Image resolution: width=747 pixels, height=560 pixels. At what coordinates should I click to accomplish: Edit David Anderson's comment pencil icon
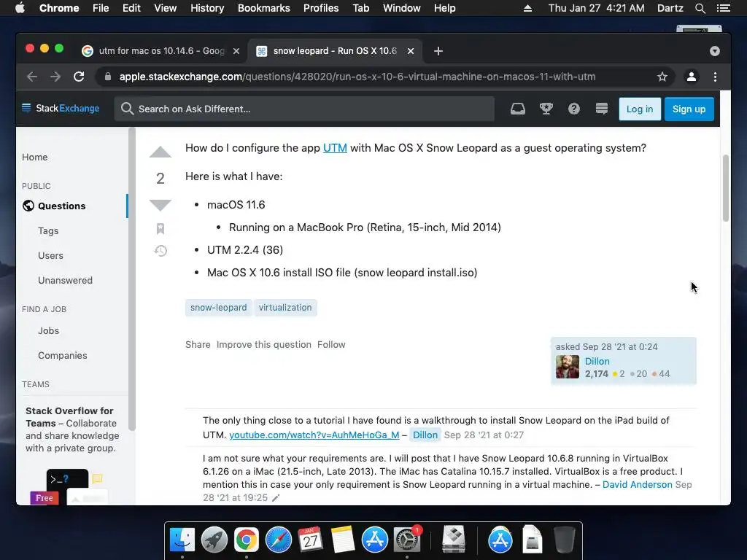click(276, 498)
